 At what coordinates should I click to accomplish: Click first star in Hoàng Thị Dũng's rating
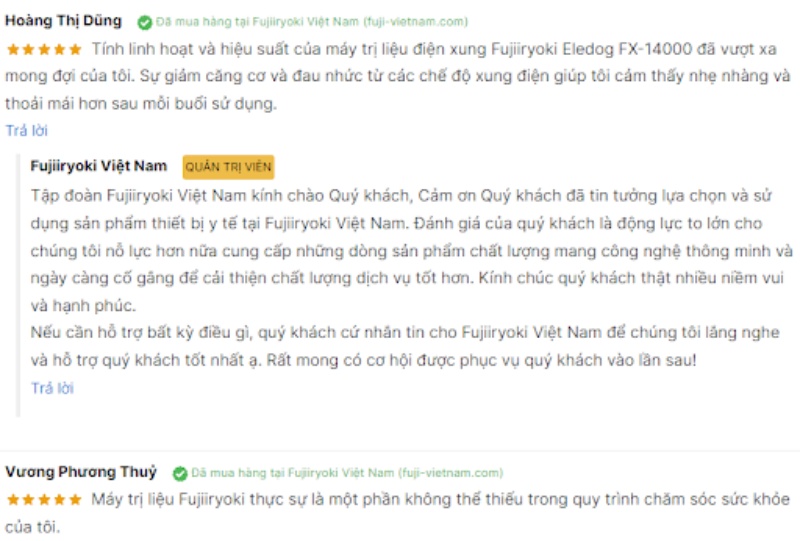click(13, 50)
